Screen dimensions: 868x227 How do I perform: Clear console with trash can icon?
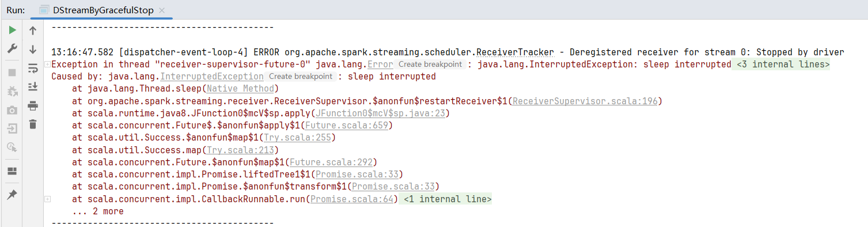coord(33,124)
